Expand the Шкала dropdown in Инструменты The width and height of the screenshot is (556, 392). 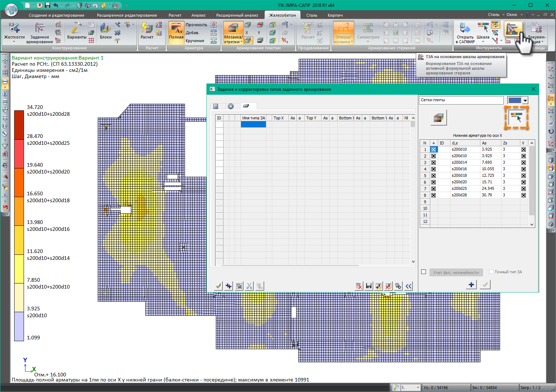click(x=483, y=41)
